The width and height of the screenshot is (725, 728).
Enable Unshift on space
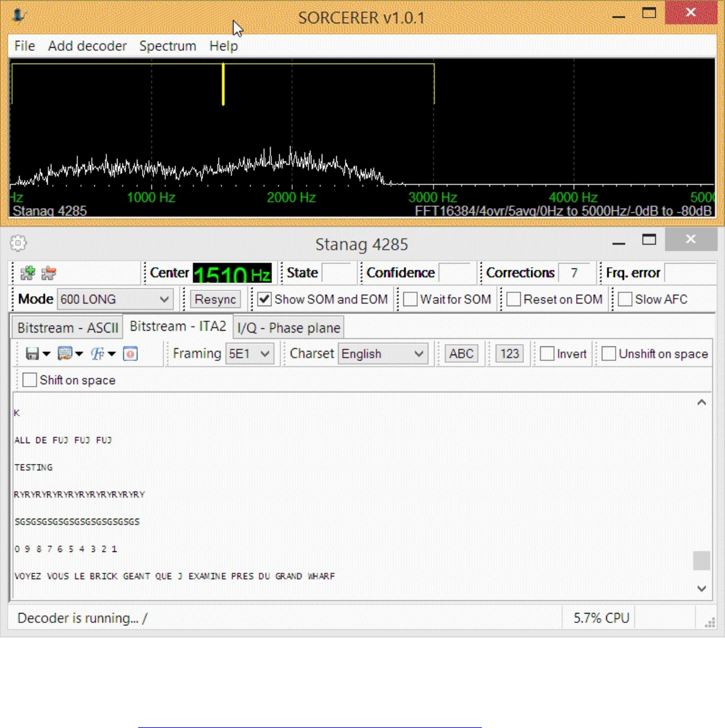pos(609,354)
